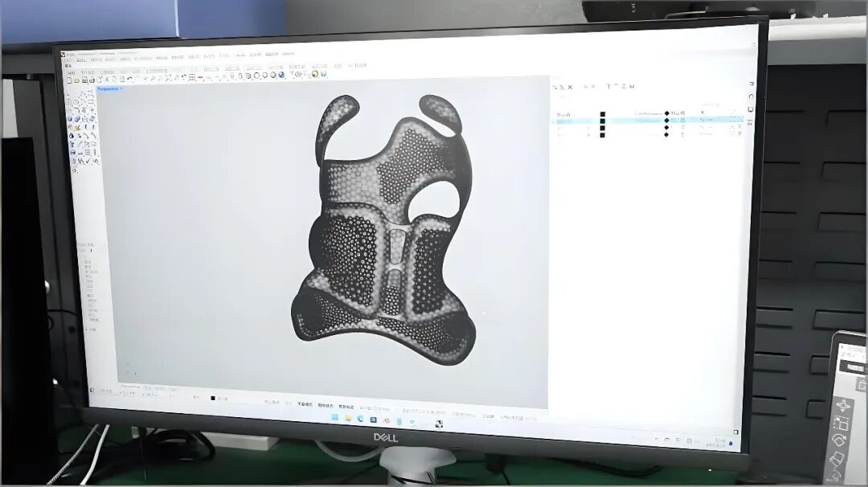Viewport: 868px width, 487px height.
Task: Open the Perspective viewport title dropdown
Action: coord(108,89)
